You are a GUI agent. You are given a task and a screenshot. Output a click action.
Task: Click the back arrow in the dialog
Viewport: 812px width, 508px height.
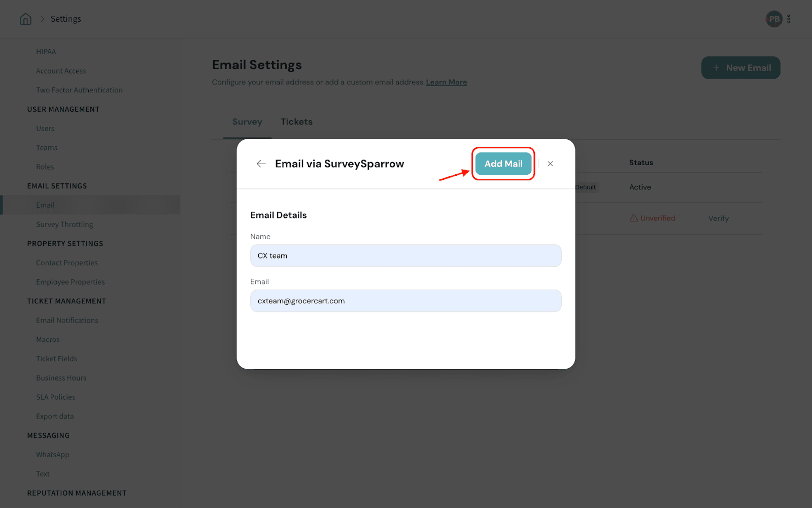[261, 164]
